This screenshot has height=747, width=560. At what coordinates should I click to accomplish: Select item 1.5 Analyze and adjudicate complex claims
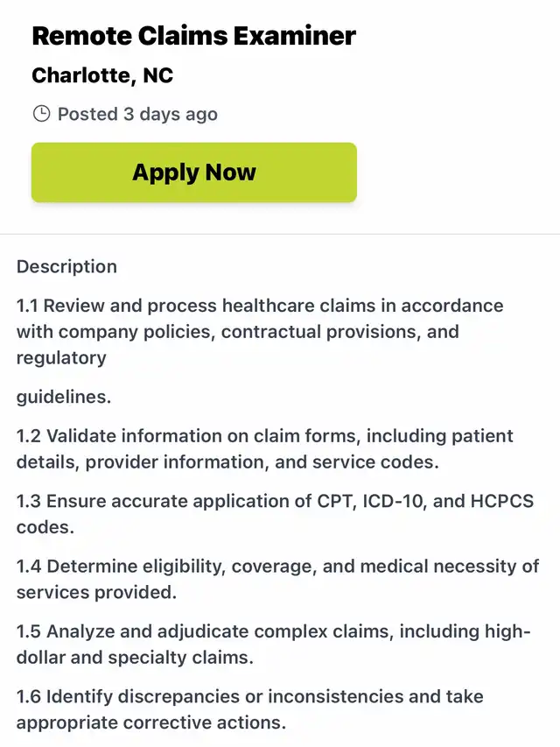273,644
